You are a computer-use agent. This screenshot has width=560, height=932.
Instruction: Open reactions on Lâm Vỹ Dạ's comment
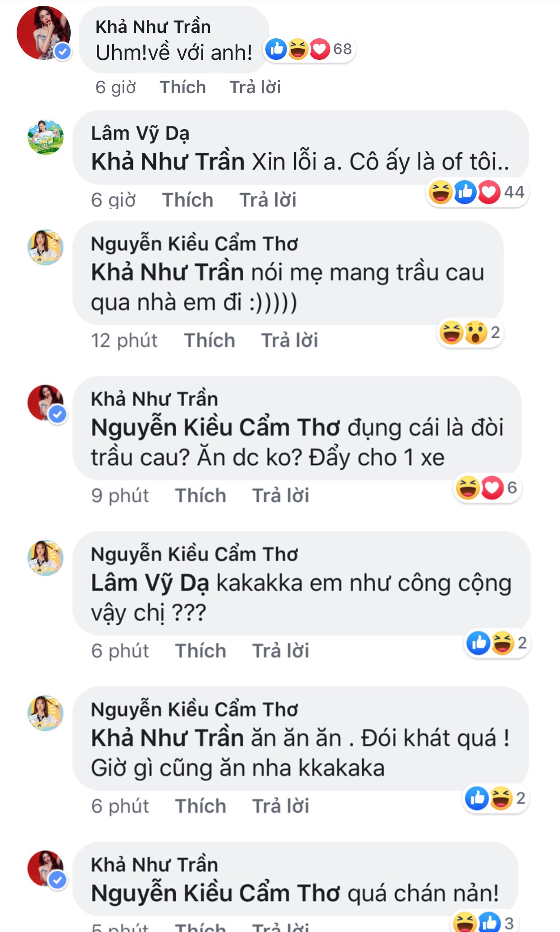click(477, 192)
